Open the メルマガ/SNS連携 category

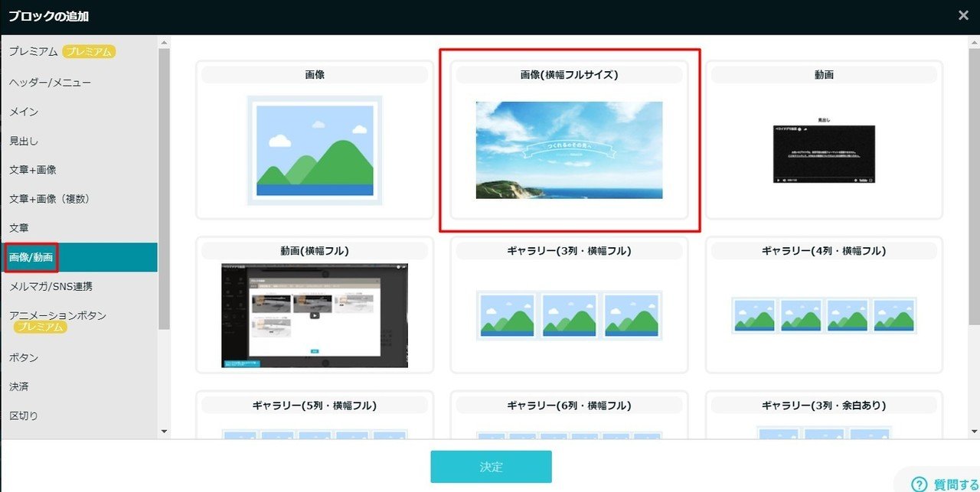[79, 286]
